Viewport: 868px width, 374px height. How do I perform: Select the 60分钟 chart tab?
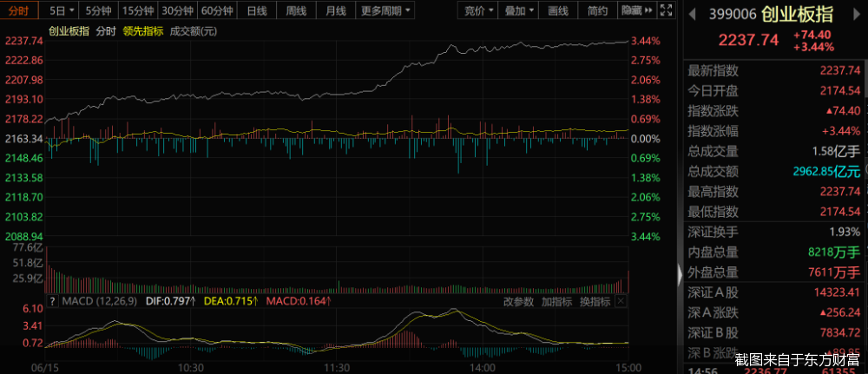point(217,11)
